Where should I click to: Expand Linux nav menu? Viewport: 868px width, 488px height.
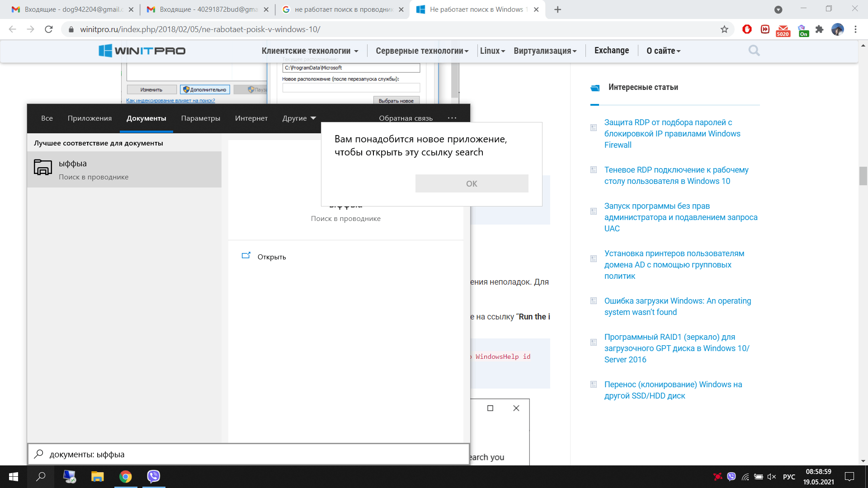click(x=492, y=51)
